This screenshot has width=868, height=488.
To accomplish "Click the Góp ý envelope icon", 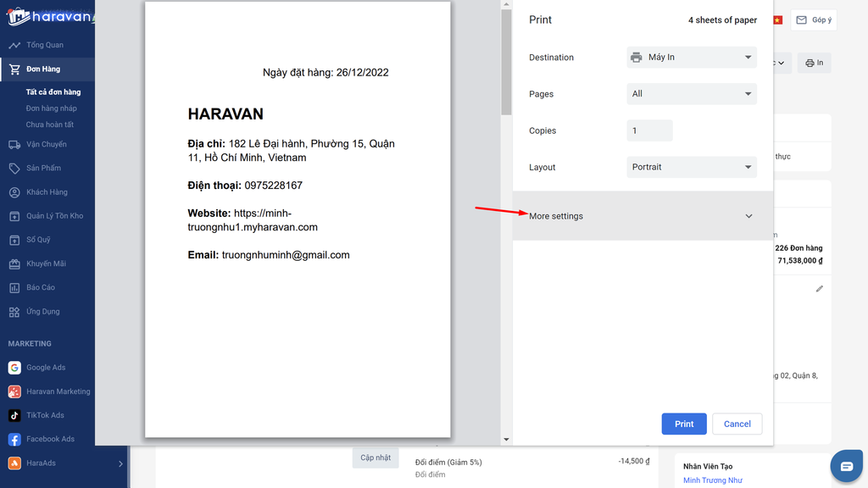I will pyautogui.click(x=802, y=20).
